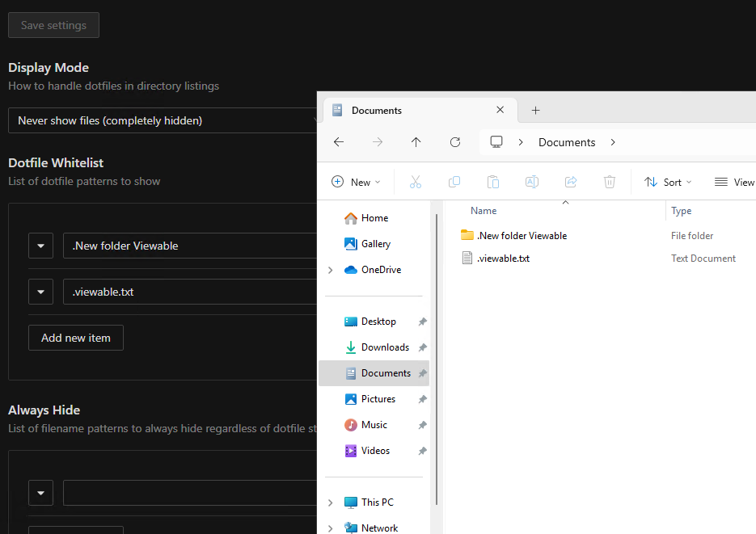
Task: Click the Cut icon in Explorer toolbar
Action: [x=415, y=182]
